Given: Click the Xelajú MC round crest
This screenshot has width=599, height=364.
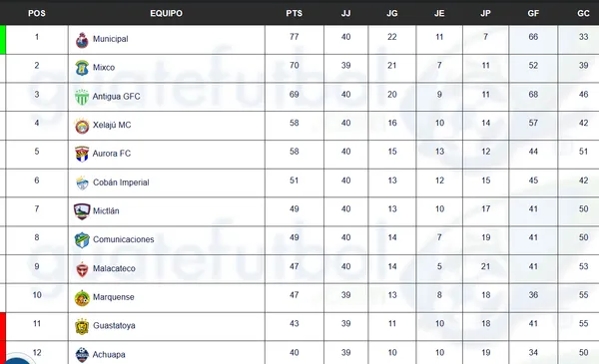Looking at the screenshot, I should (82, 126).
